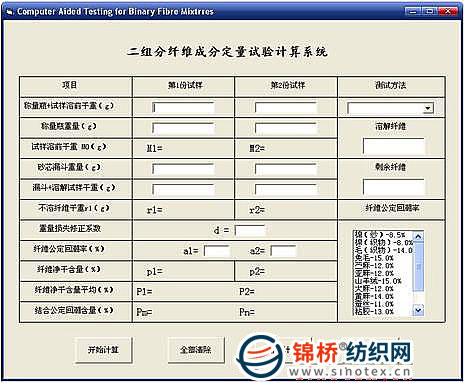
Task: Click the application icon in title bar
Action: [x=9, y=12]
